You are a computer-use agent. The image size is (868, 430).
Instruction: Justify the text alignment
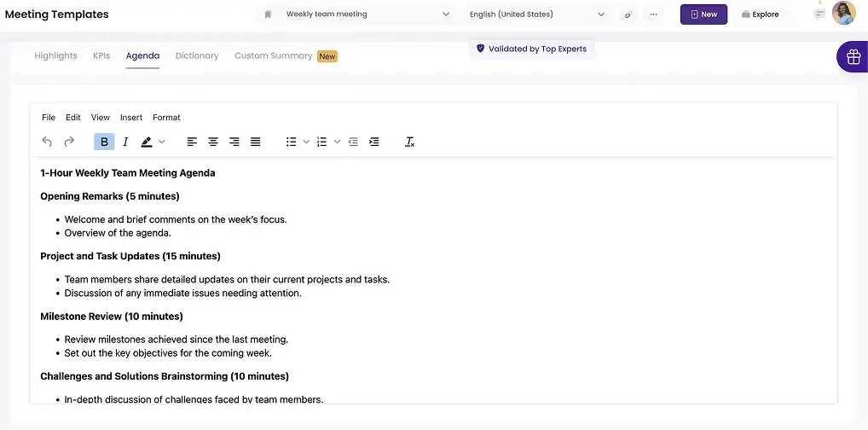pos(255,142)
